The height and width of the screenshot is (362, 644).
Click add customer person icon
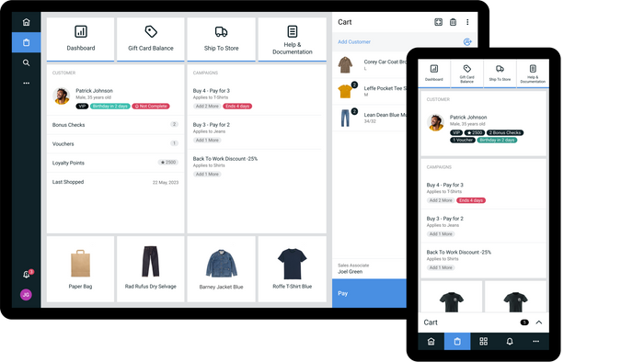pyautogui.click(x=467, y=42)
